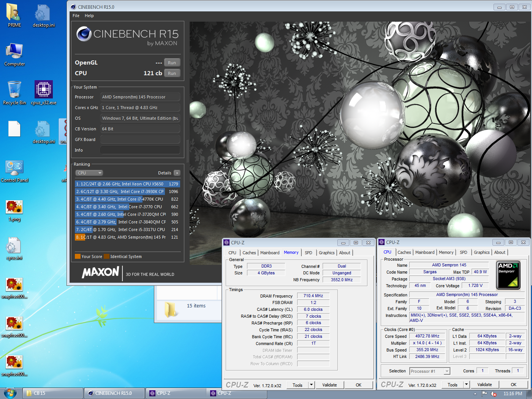The width and height of the screenshot is (532, 399).
Task: Click the taskbar clock showing 11:16 PM
Action: pyautogui.click(x=513, y=394)
